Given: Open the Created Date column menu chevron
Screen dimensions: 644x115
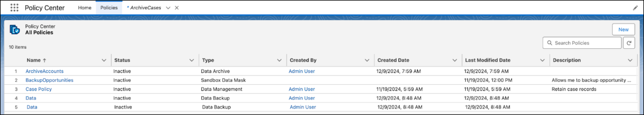Looking at the screenshot, I should (454, 60).
